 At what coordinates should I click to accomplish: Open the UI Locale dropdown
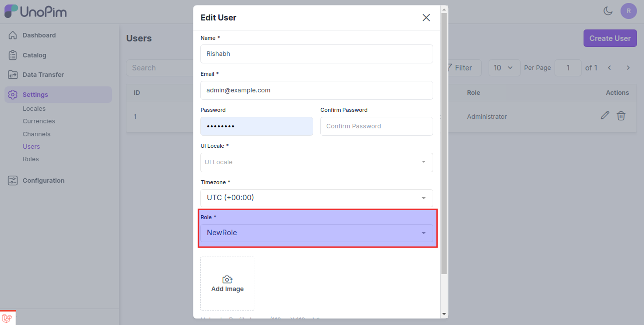(316, 162)
